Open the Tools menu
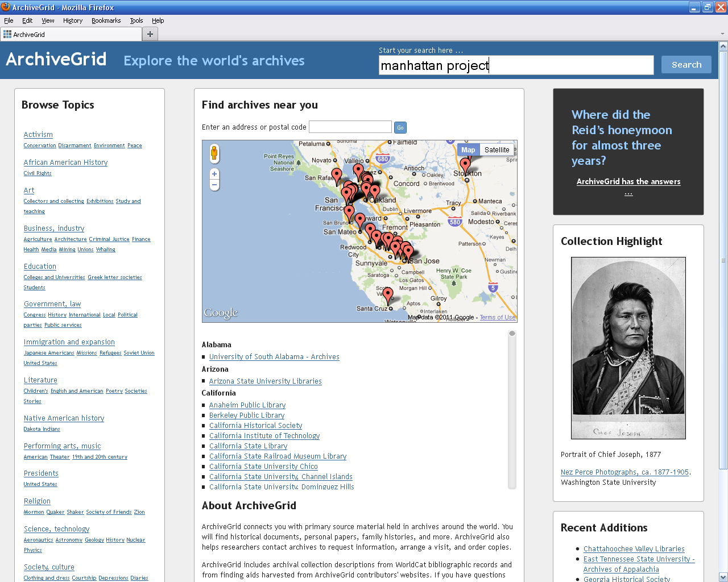Image resolution: width=728 pixels, height=582 pixels. point(136,20)
